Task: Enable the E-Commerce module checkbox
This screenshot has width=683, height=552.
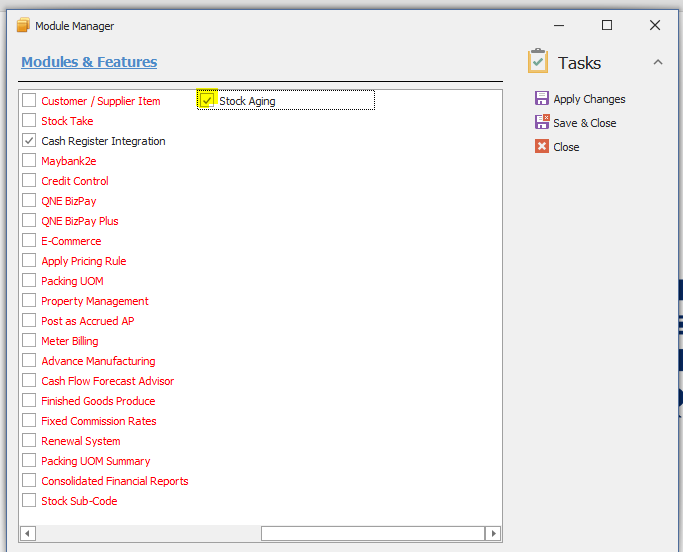Action: [x=29, y=240]
